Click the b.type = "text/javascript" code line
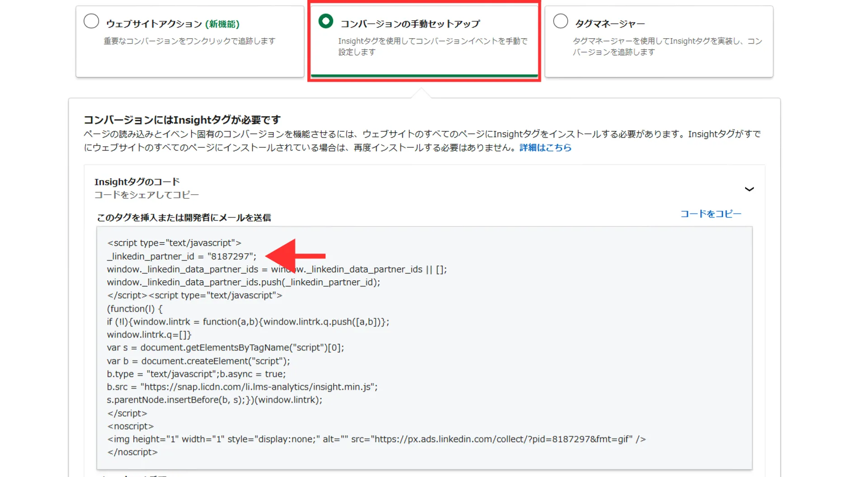This screenshot has height=477, width=868. (x=196, y=374)
